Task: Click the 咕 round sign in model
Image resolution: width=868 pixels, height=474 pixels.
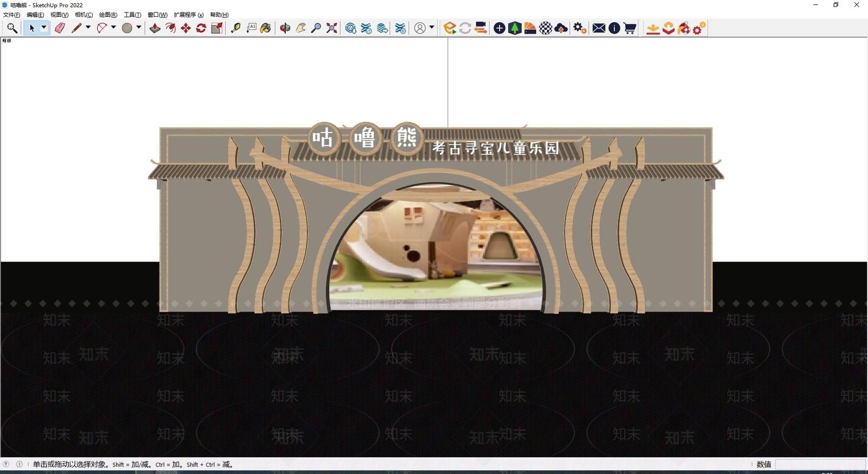Action: tap(324, 138)
